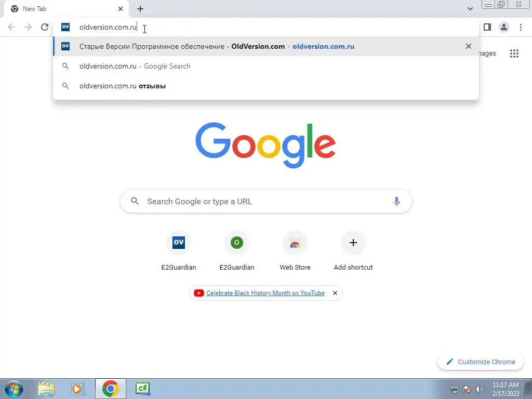Open the Windows Start menu
This screenshot has height=399, width=532.
[14, 389]
